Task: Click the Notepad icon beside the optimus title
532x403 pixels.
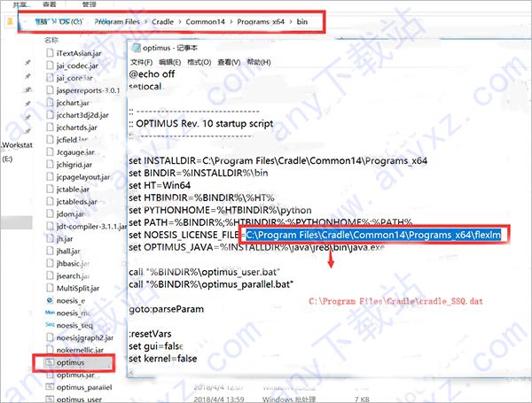Action: pyautogui.click(x=137, y=48)
